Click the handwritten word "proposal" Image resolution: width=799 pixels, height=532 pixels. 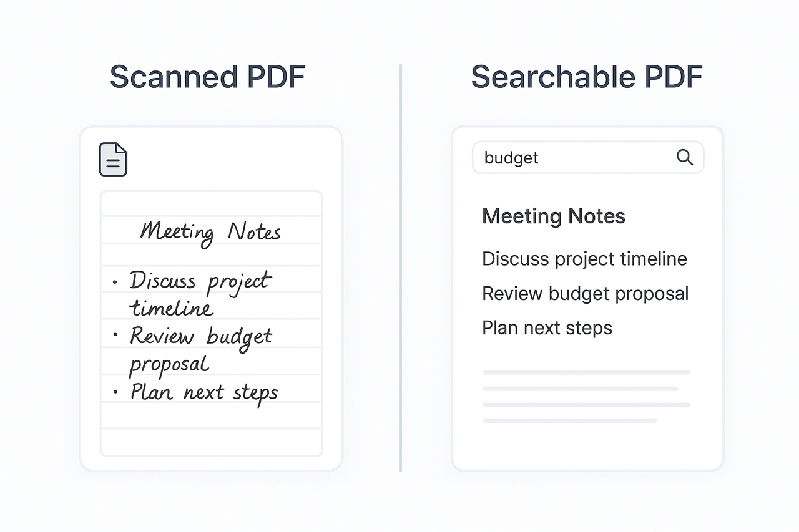(169, 365)
